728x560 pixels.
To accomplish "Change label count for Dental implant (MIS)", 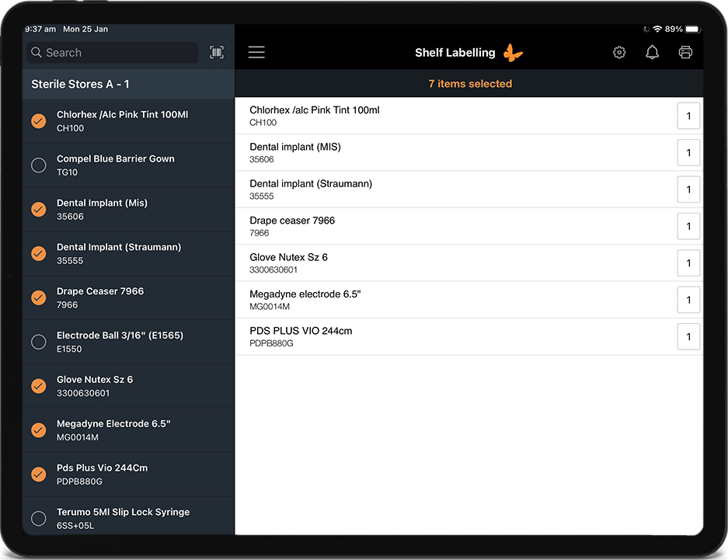I will tap(688, 153).
